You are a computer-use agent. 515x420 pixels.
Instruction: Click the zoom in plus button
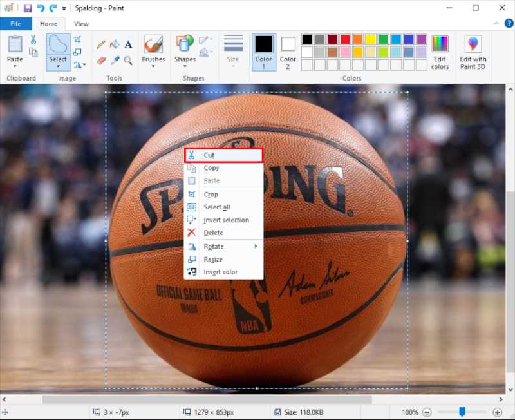498,412
